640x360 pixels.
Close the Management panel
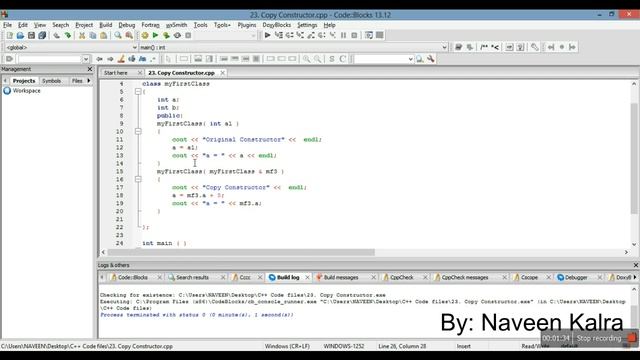pos(90,69)
